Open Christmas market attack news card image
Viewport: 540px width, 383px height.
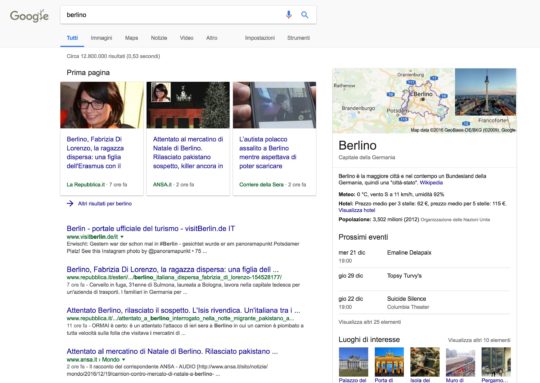click(x=188, y=105)
